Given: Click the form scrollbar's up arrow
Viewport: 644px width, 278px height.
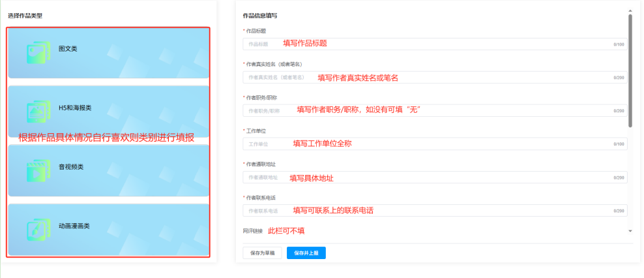Looking at the screenshot, I should [x=630, y=10].
